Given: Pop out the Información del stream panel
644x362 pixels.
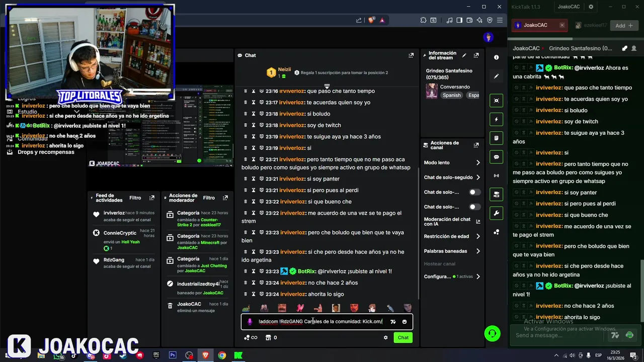Looking at the screenshot, I should click(x=476, y=55).
